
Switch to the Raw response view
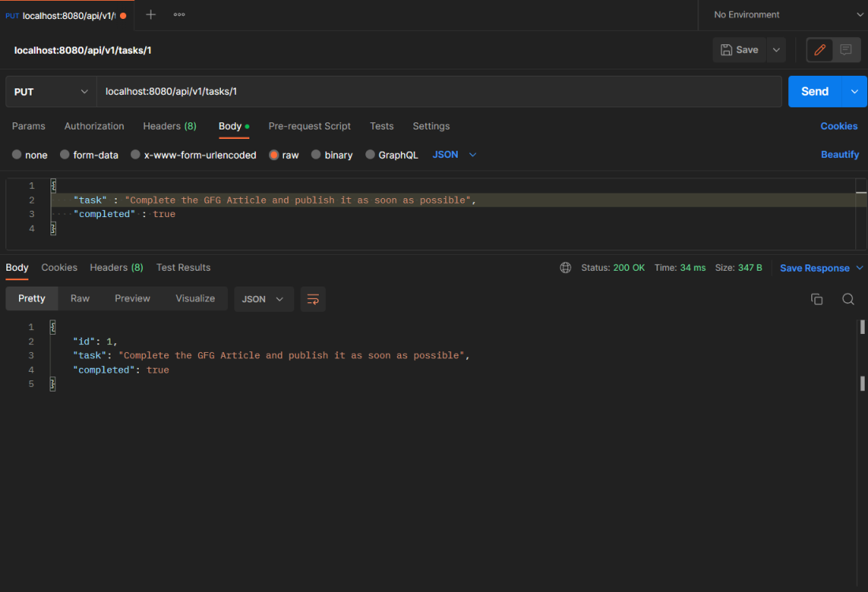80,298
